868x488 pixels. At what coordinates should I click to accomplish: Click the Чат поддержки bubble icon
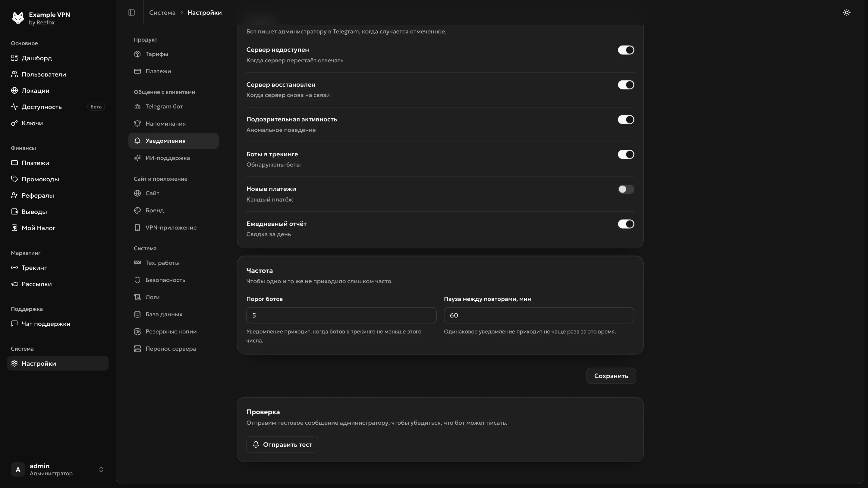coord(14,324)
